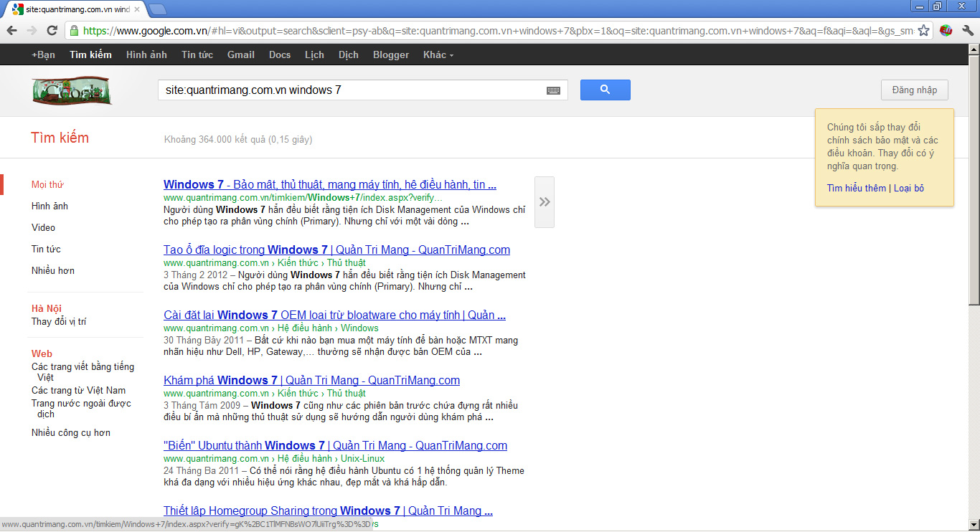
Task: Open Tin tức in the top black bar
Action: (197, 54)
